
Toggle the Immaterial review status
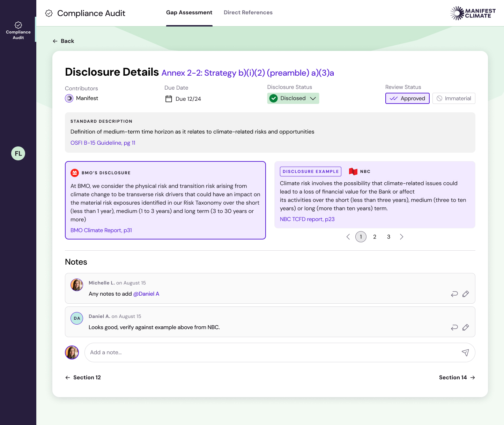[x=454, y=98]
